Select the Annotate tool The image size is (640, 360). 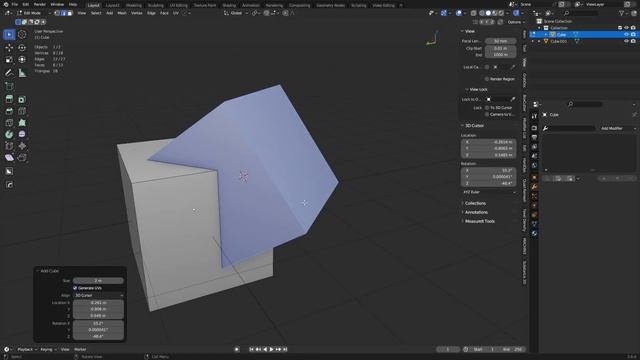(x=9, y=73)
